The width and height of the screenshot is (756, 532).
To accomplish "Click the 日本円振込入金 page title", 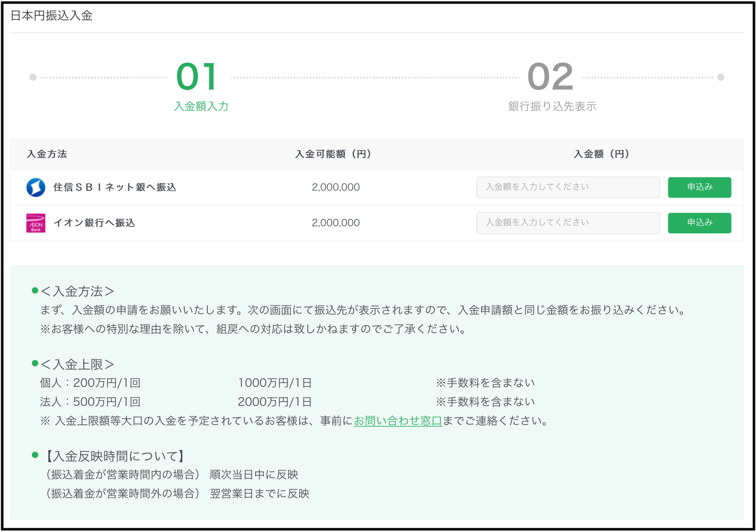I will tap(51, 16).
